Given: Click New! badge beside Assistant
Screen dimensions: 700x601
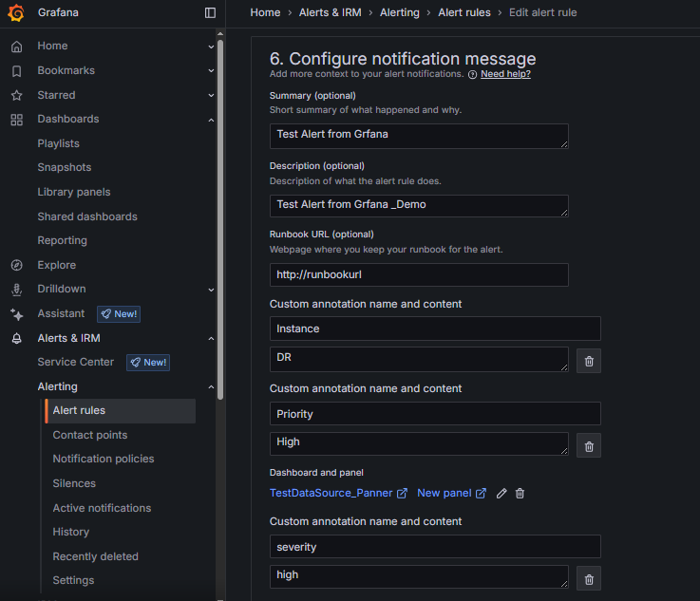Looking at the screenshot, I should [x=119, y=314].
